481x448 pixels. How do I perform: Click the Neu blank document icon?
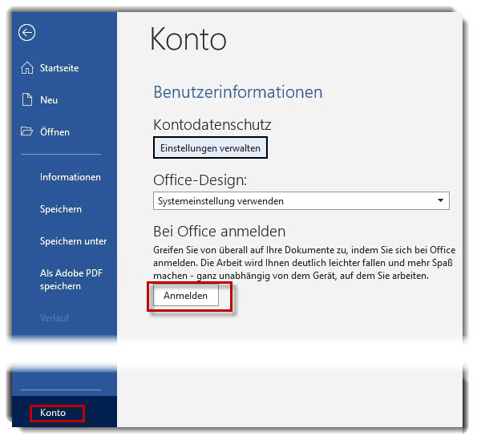coord(27,100)
